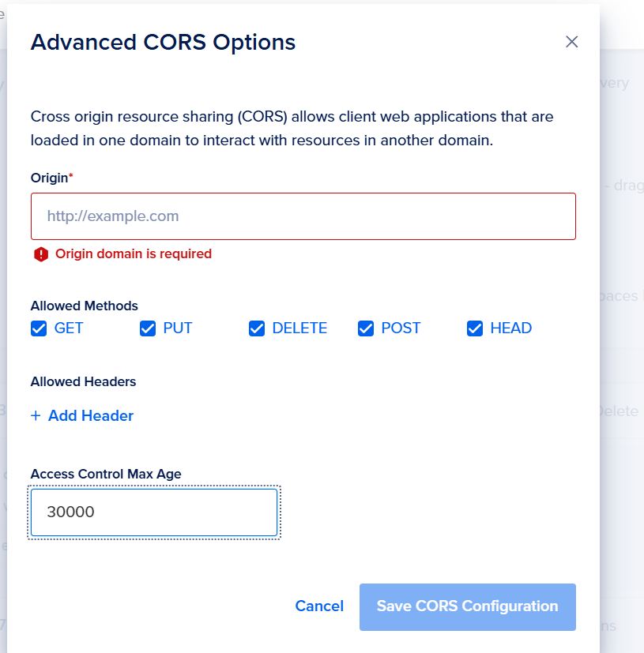Toggle the PUT method checkbox
644x653 pixels.
(148, 328)
